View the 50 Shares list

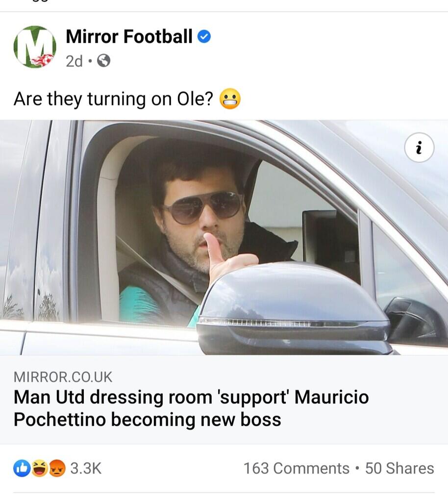[399, 468]
